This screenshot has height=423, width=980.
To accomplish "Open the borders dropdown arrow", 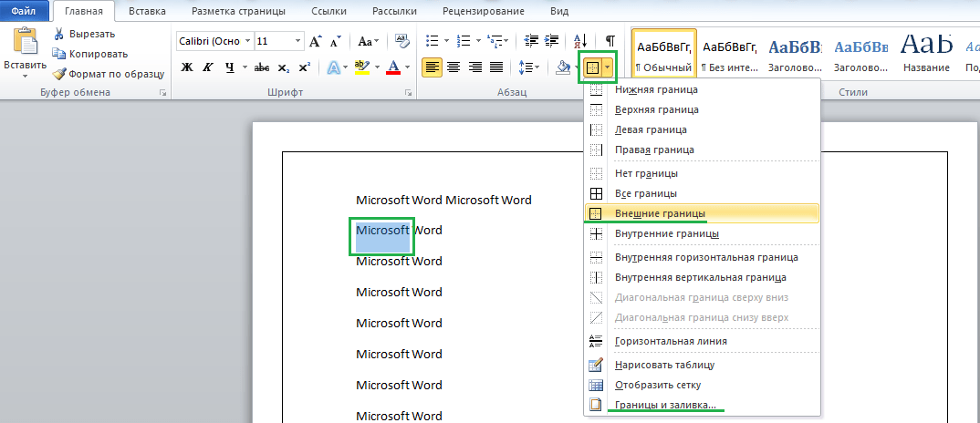I will (607, 67).
